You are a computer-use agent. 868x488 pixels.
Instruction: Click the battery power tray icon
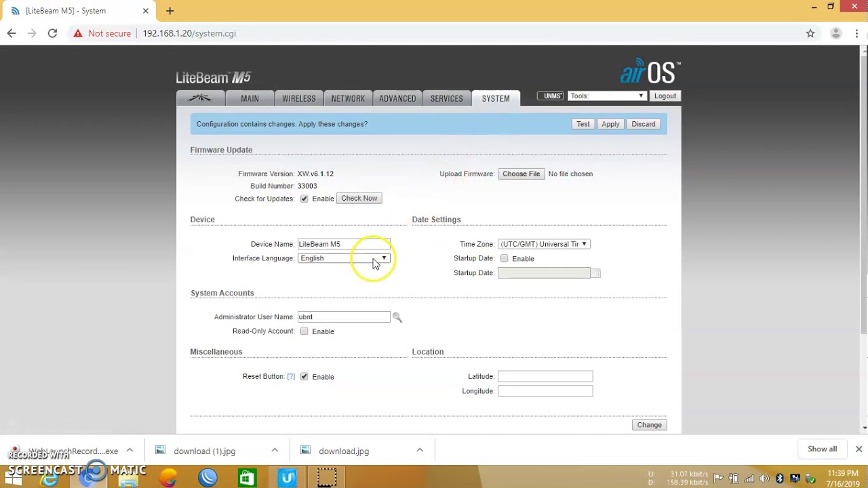[734, 479]
